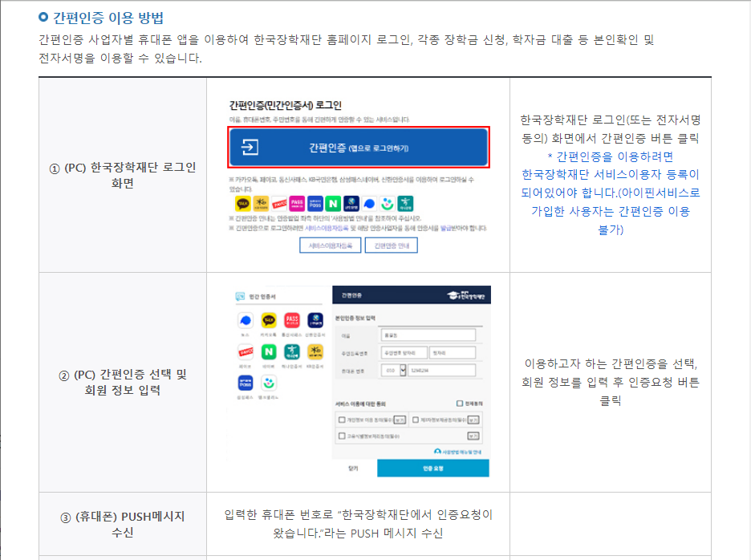751x560 pixels.
Task: Enable the 전체동의 checkbox
Action: point(460,402)
